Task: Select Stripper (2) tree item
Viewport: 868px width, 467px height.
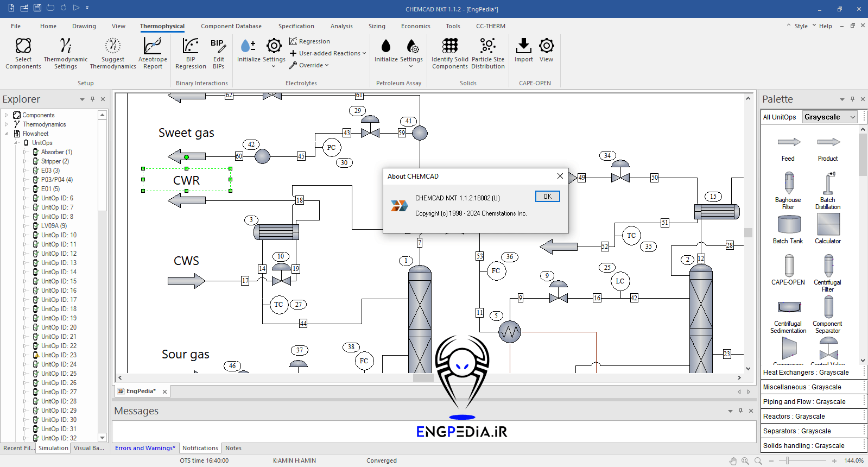Action: pos(55,161)
